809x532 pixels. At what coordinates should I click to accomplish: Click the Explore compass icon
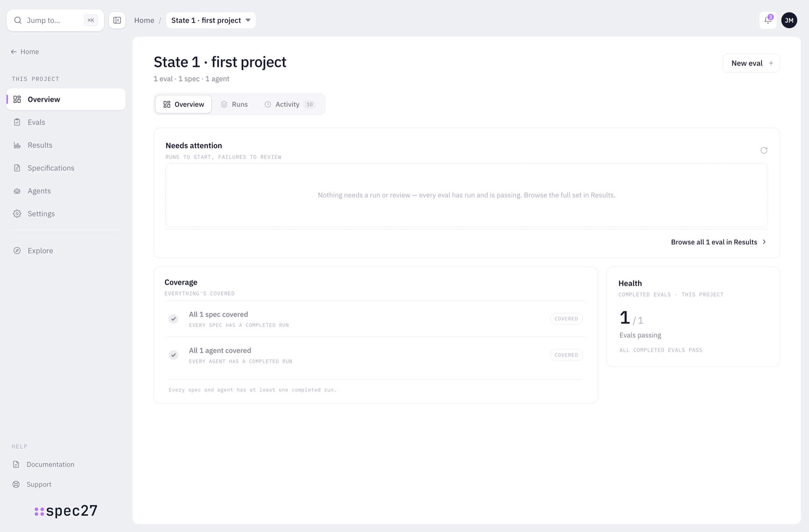pyautogui.click(x=17, y=251)
